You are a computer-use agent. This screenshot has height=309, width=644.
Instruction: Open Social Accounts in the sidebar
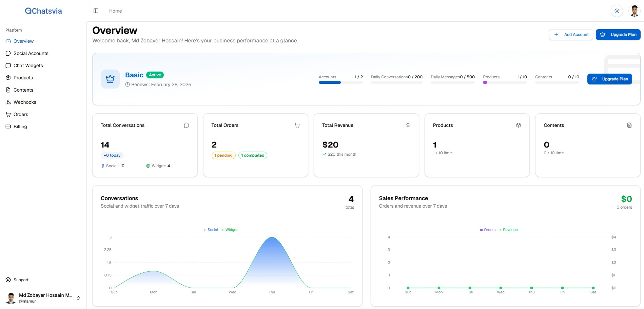coord(31,53)
